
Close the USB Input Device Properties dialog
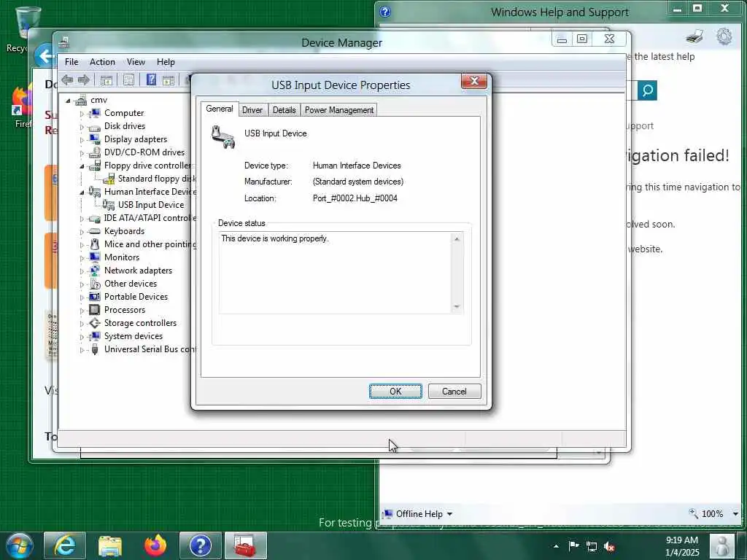tap(474, 81)
